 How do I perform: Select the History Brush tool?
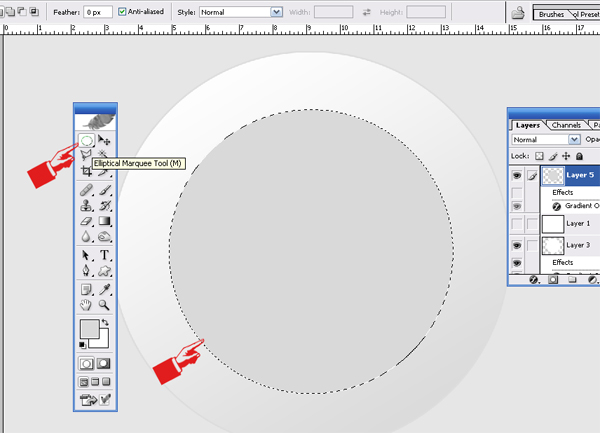[x=104, y=206]
